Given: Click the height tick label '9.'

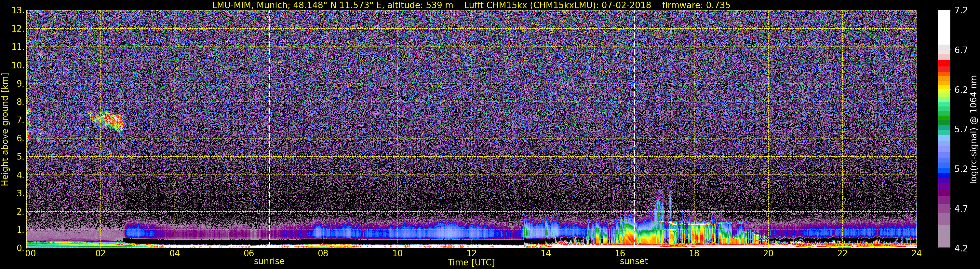Looking at the screenshot, I should [x=20, y=84].
